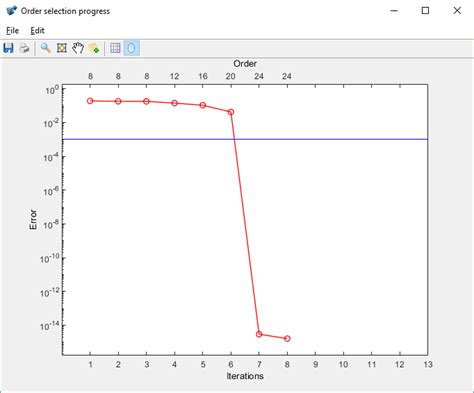Click the y-axis tick label 10^-2
474x393 pixels.
51,124
